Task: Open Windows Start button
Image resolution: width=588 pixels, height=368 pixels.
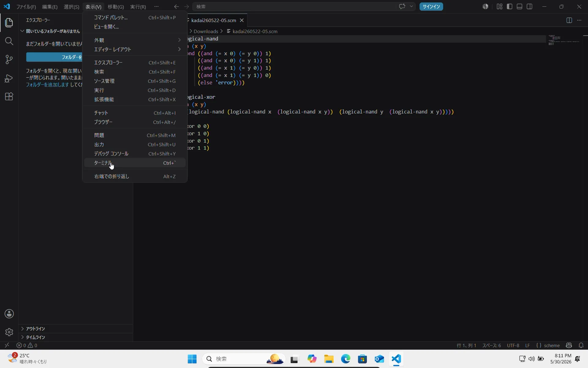Action: (192, 359)
